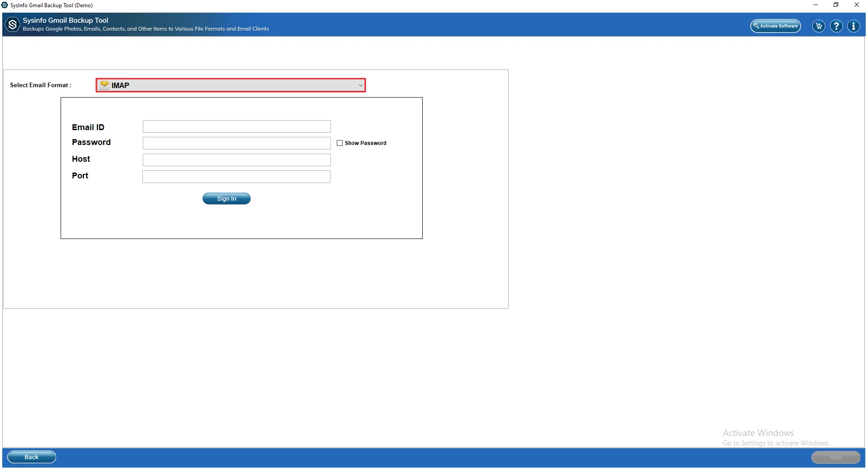Click the Sysinfo icon in the title bar
The image size is (868, 468).
point(5,5)
